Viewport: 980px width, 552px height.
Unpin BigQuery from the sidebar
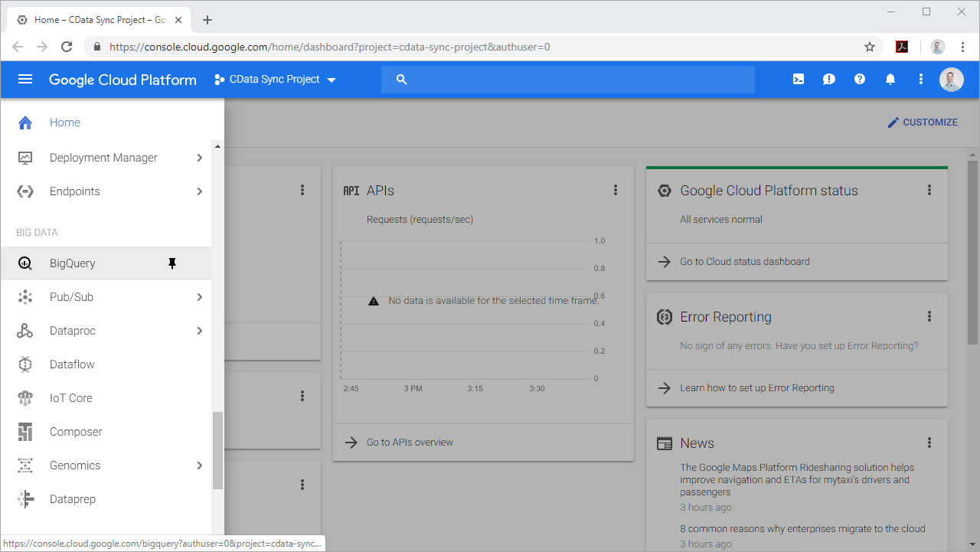coord(172,263)
